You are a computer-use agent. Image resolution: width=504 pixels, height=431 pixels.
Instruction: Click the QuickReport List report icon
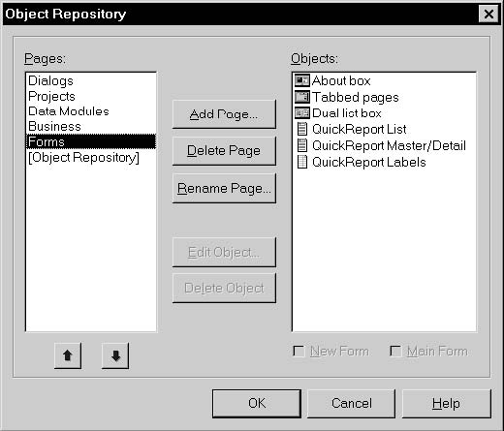pos(302,129)
